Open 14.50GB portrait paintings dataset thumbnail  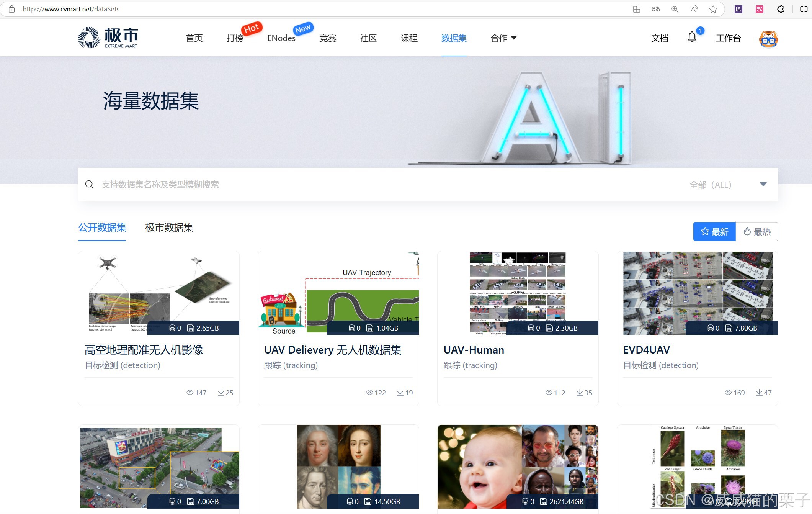click(338, 467)
